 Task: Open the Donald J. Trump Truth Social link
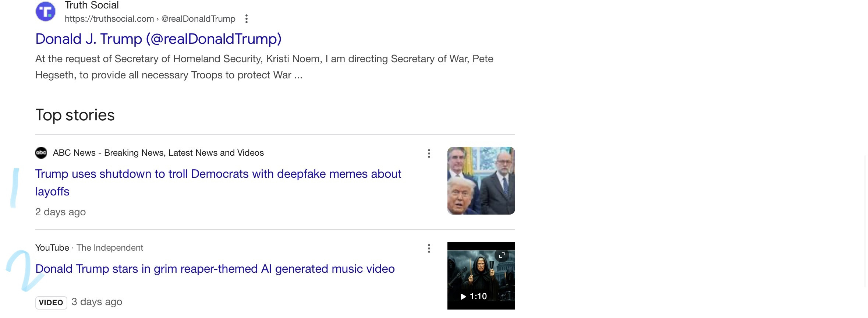[x=158, y=39]
